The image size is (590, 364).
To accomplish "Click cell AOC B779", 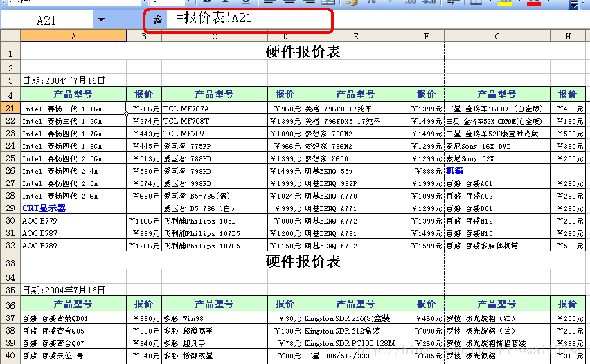I will pyautogui.click(x=73, y=220).
